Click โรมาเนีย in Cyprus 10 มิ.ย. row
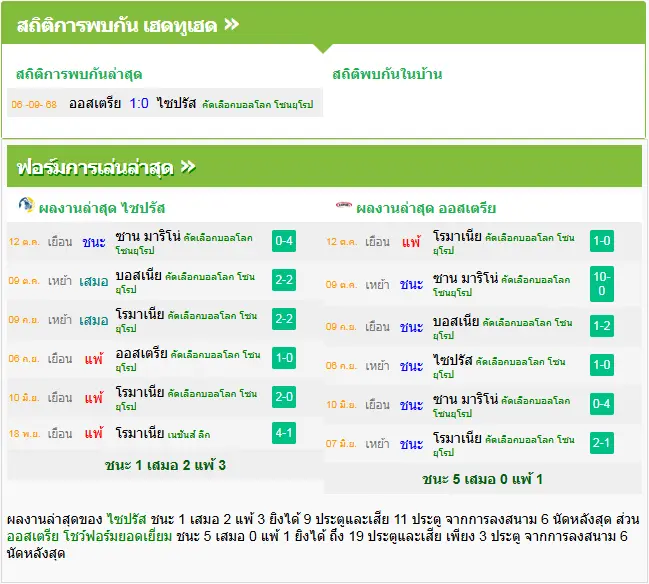The height and width of the screenshot is (584, 649). pyautogui.click(x=140, y=392)
